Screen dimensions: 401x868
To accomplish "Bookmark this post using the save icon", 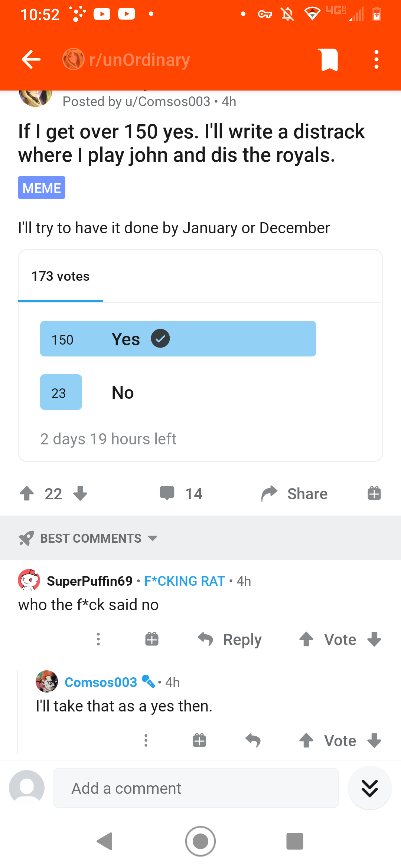I will [x=329, y=59].
